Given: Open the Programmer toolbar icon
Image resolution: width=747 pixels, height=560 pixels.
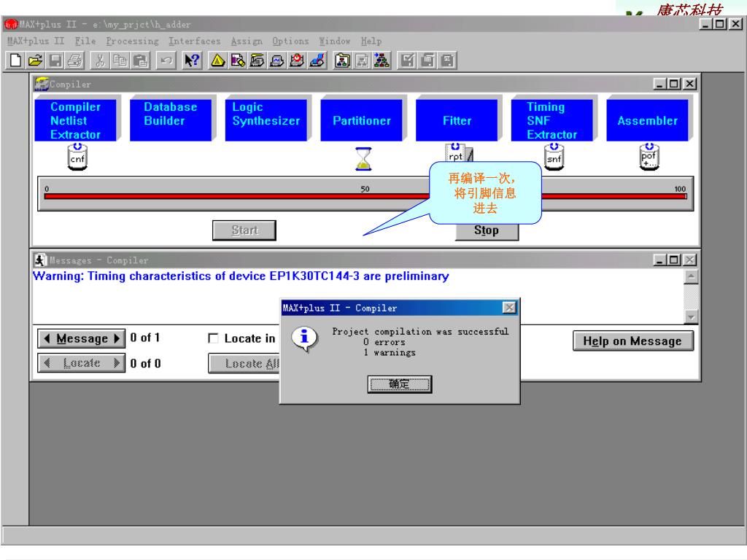Looking at the screenshot, I should point(317,61).
